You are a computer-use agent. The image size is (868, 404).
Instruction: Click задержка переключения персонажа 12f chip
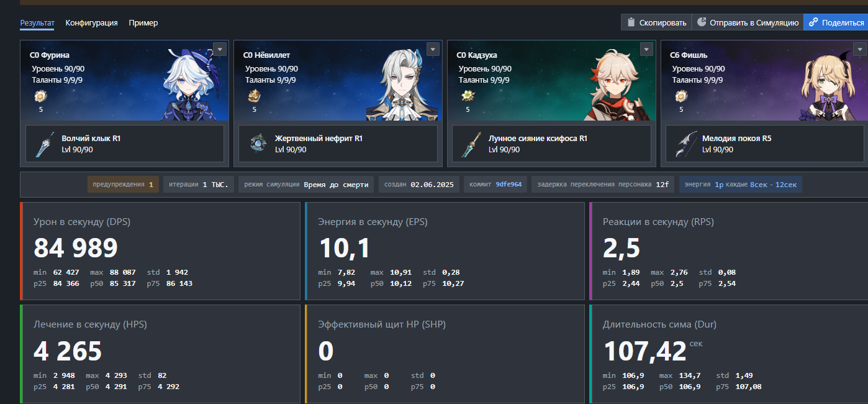(x=603, y=185)
